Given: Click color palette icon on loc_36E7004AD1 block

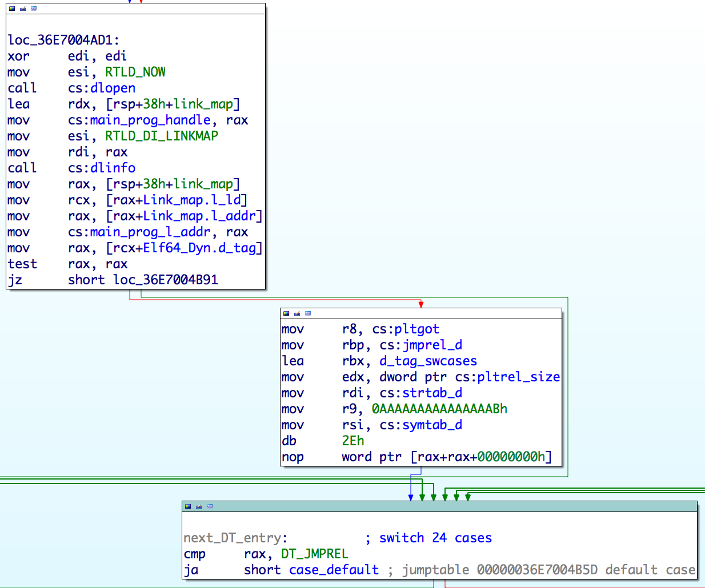Looking at the screenshot, I should pos(12,9).
